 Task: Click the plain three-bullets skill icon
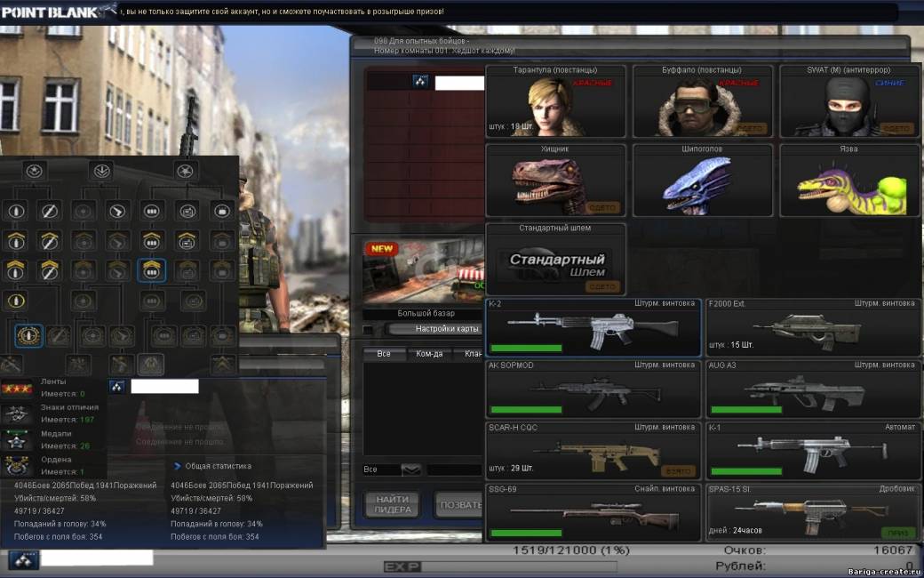[x=152, y=210]
